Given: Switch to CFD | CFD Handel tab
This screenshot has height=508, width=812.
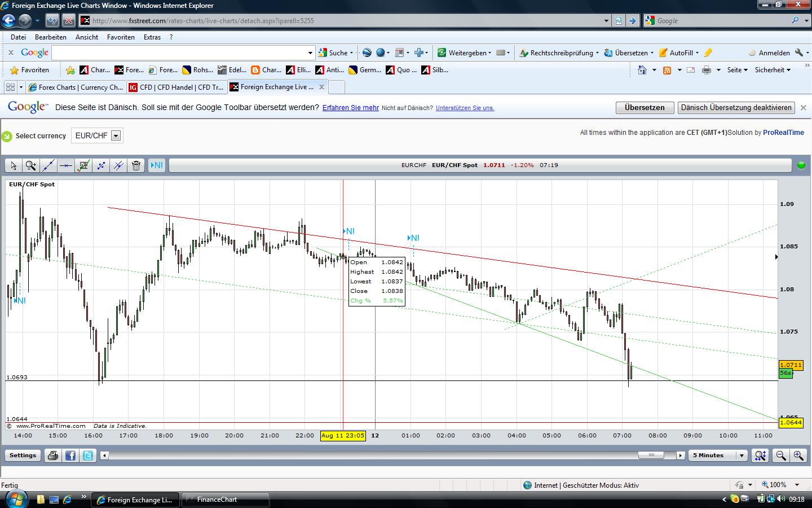Looking at the screenshot, I should click(176, 87).
